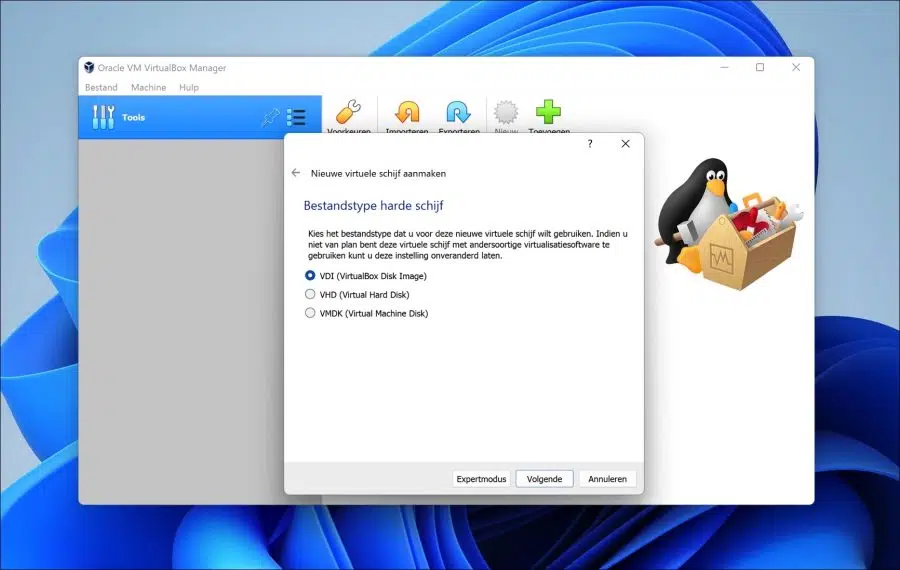Open the Machine menu
Screen dimensions: 900x570
pos(148,87)
